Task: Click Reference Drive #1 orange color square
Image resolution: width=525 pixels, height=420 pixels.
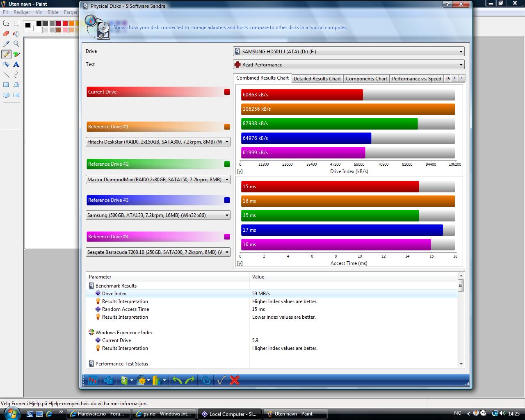Action: (227, 127)
